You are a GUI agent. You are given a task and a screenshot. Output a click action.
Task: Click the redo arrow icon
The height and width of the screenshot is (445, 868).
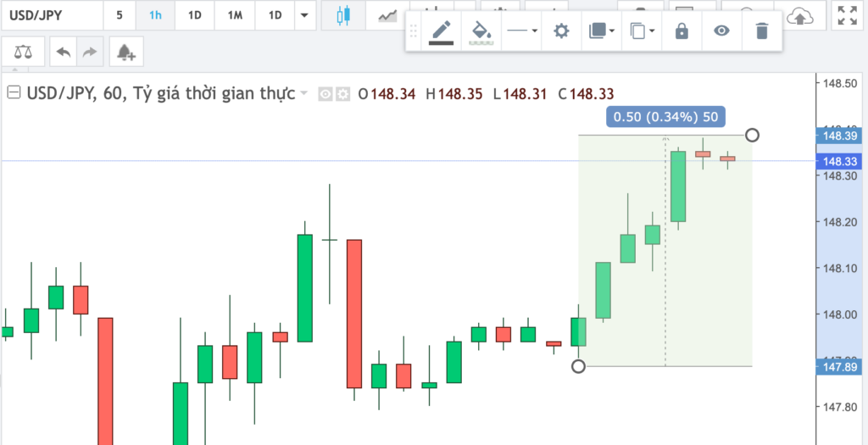(x=88, y=53)
